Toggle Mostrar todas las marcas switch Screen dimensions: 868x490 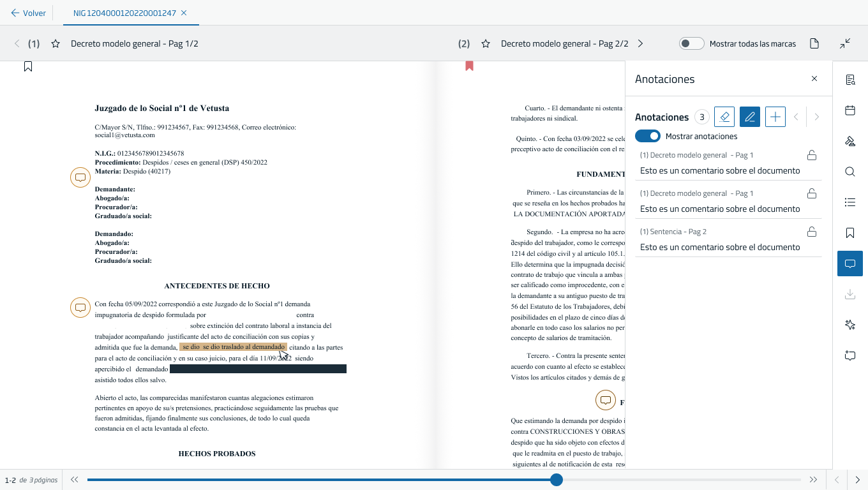click(691, 44)
